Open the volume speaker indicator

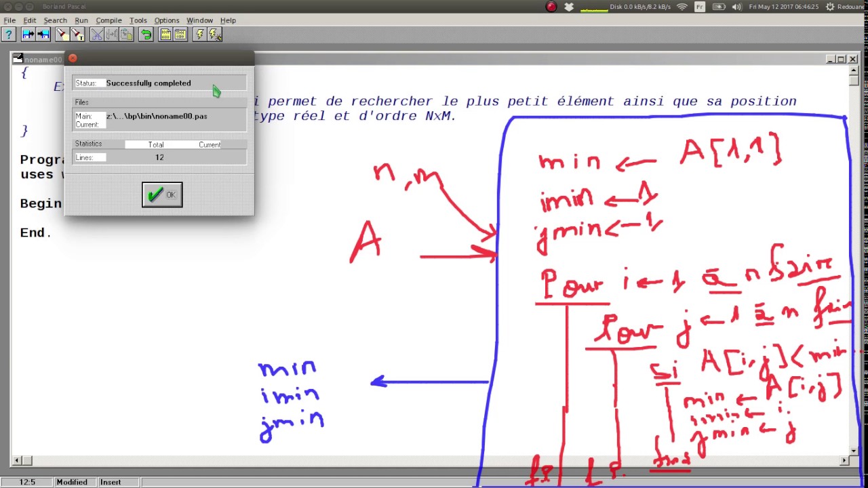pos(736,7)
